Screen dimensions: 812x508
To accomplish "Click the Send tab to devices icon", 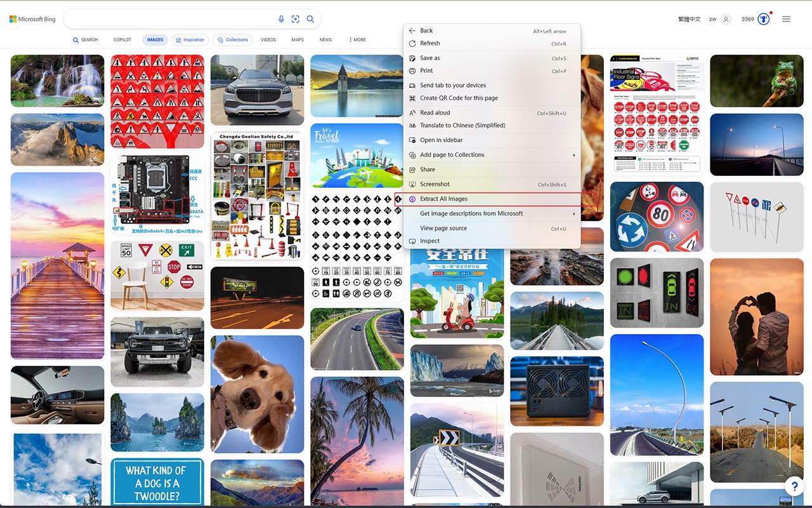I will [x=412, y=85].
